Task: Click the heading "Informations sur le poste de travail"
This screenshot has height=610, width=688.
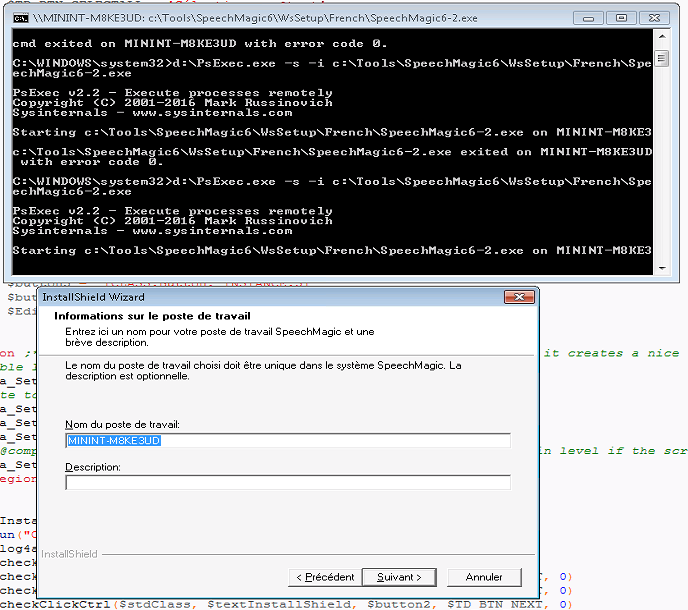Action: click(x=152, y=316)
